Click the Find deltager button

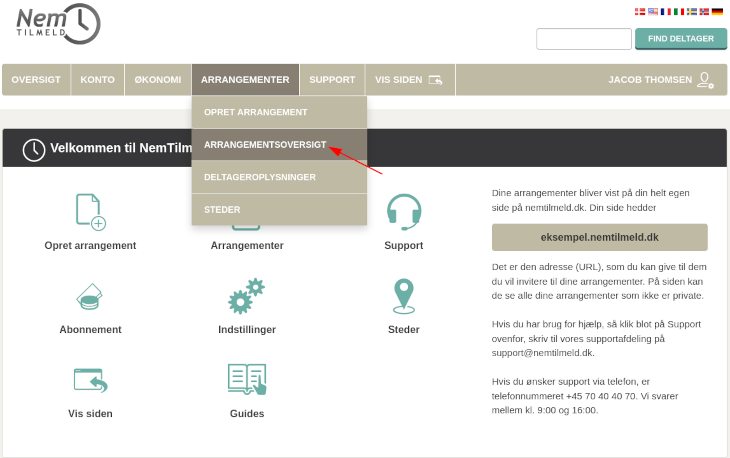click(x=681, y=39)
